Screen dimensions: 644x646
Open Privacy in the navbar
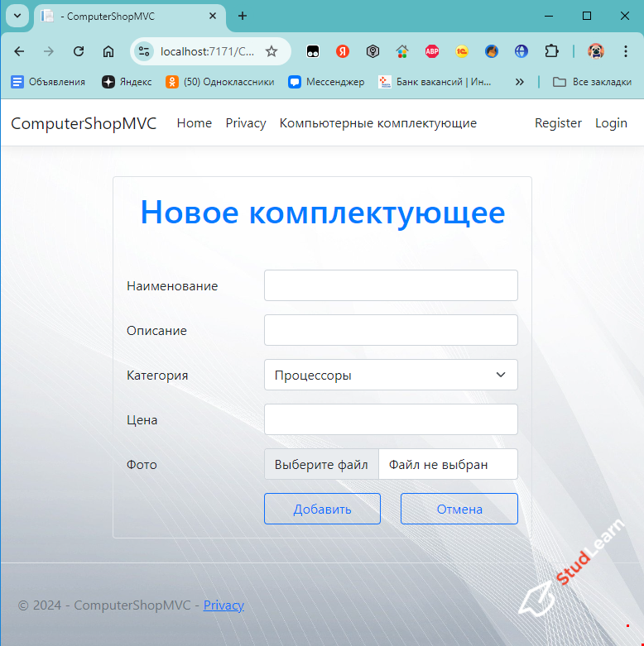pos(246,123)
